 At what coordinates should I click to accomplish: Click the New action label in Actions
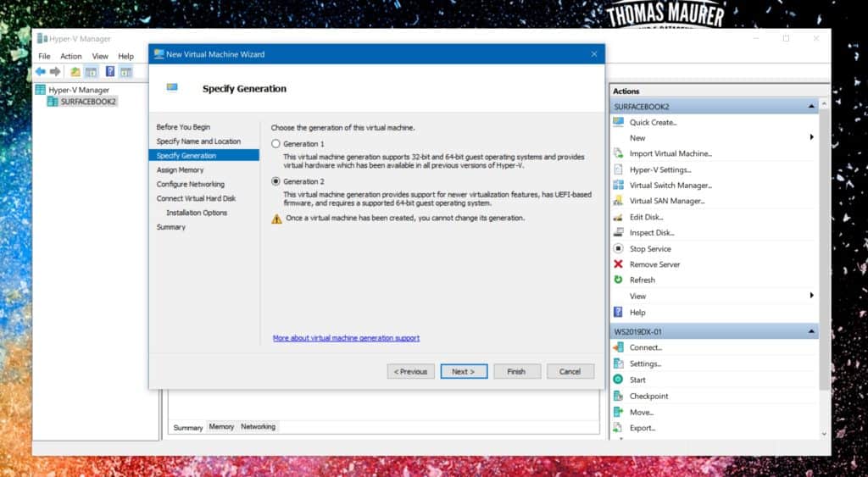point(637,138)
